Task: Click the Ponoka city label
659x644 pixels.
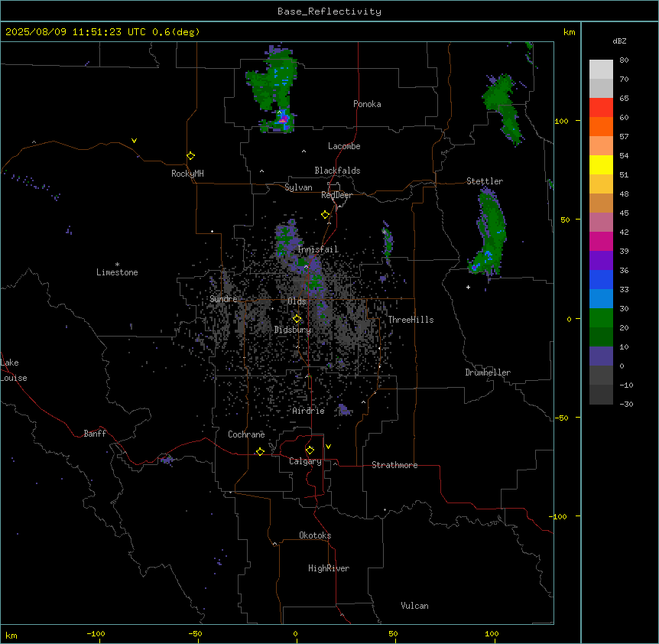Action: [x=367, y=104]
